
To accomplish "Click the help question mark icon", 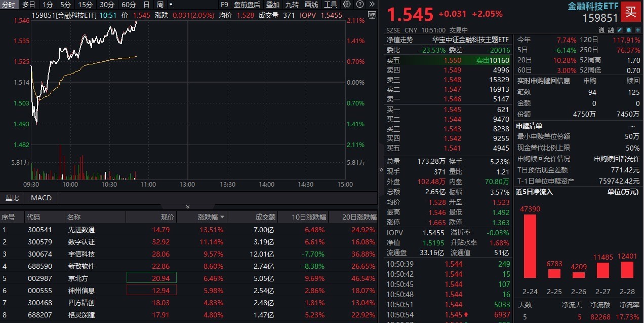I will (359, 5).
